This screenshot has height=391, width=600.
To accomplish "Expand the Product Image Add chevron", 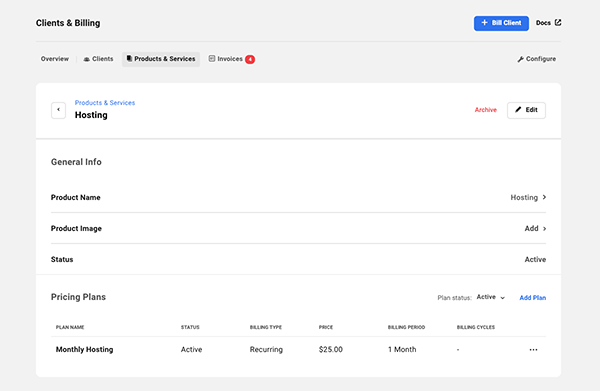I will tap(545, 228).
